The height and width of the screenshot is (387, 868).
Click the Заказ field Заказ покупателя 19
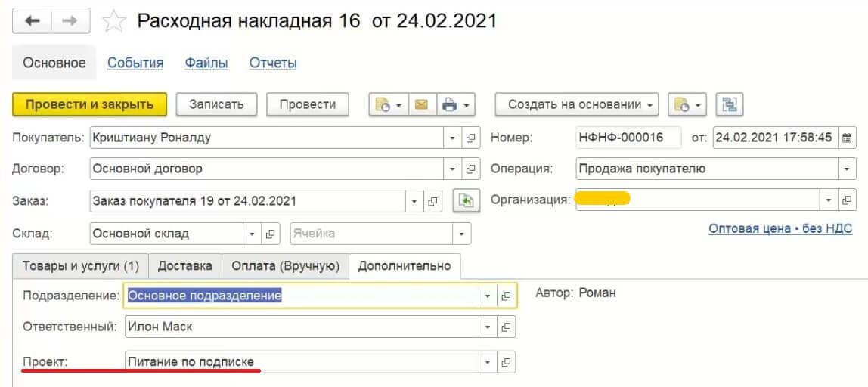pos(248,202)
